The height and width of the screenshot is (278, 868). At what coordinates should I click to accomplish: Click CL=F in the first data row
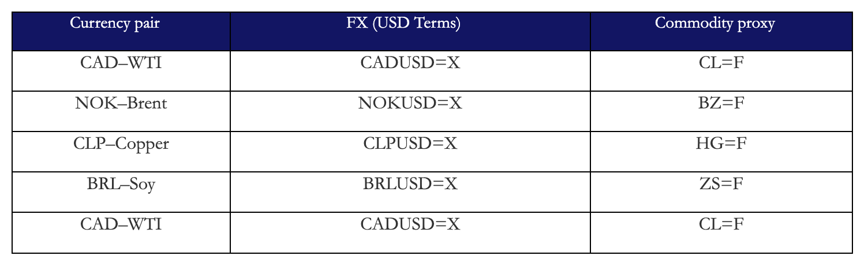pos(720,62)
